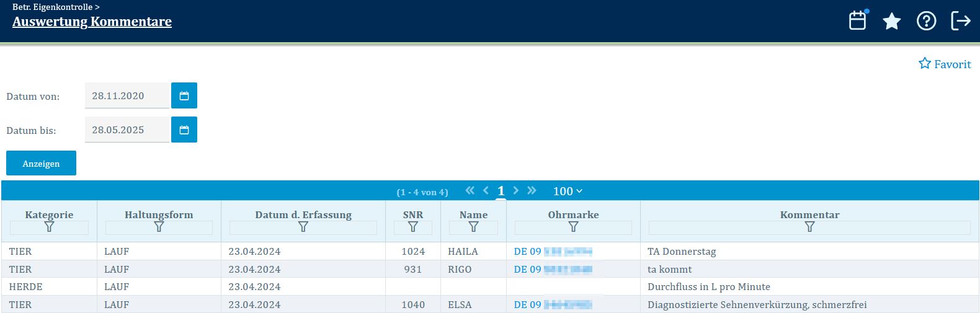Select page 1 in the pagination
This screenshot has width=980, height=313.
tap(501, 192)
